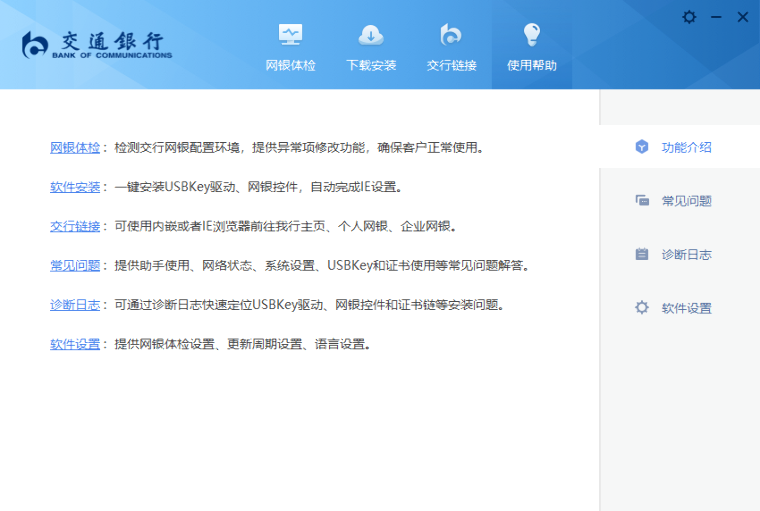Screen dimensions: 760x511
Task: Select 常见问题 in the side menu
Action: click(686, 201)
